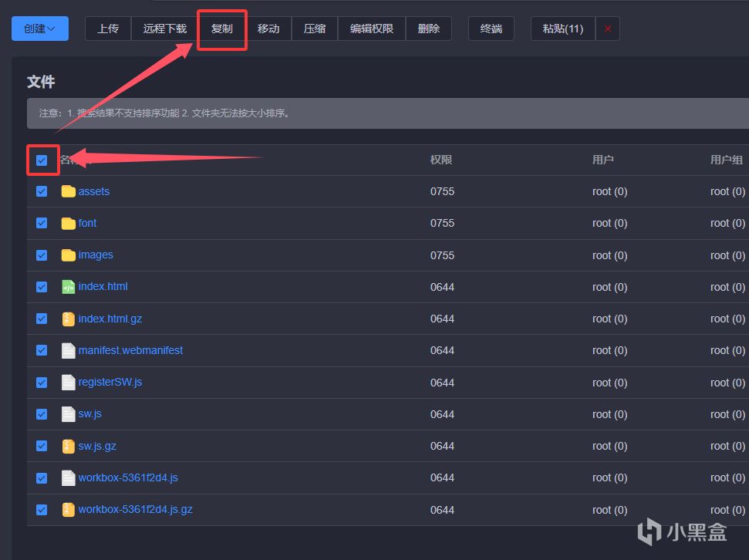This screenshot has height=560, width=749.
Task: Click the 上传 upload button
Action: (x=108, y=29)
